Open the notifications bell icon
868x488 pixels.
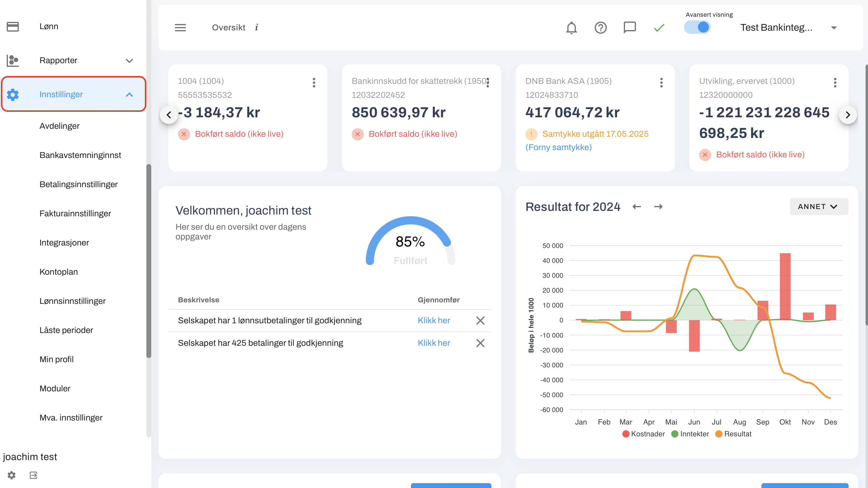(x=571, y=28)
